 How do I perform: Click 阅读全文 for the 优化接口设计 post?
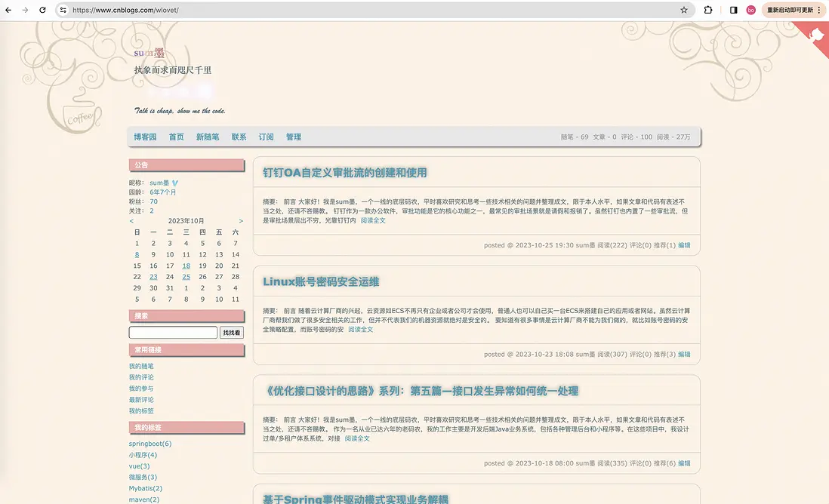coord(357,438)
